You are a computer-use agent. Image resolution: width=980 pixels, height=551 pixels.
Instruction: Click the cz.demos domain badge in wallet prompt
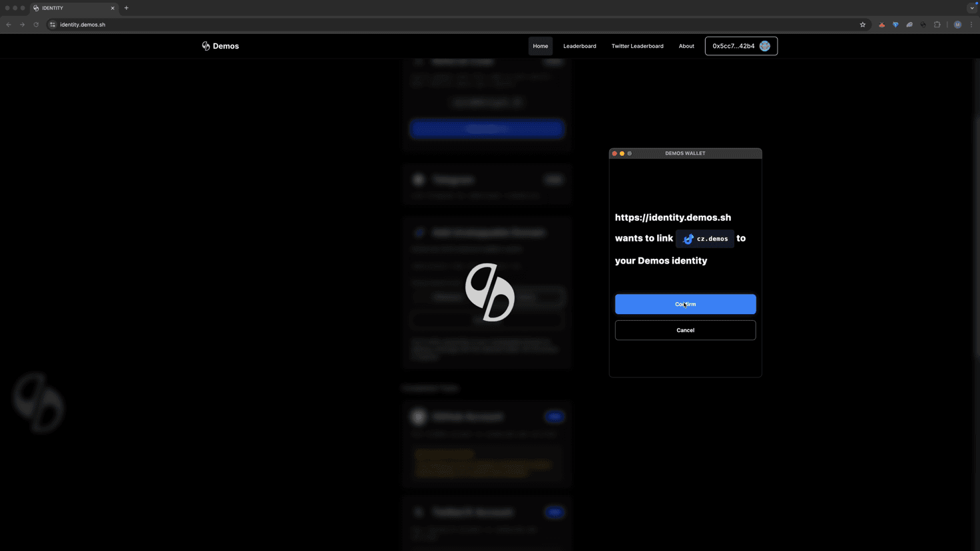704,238
